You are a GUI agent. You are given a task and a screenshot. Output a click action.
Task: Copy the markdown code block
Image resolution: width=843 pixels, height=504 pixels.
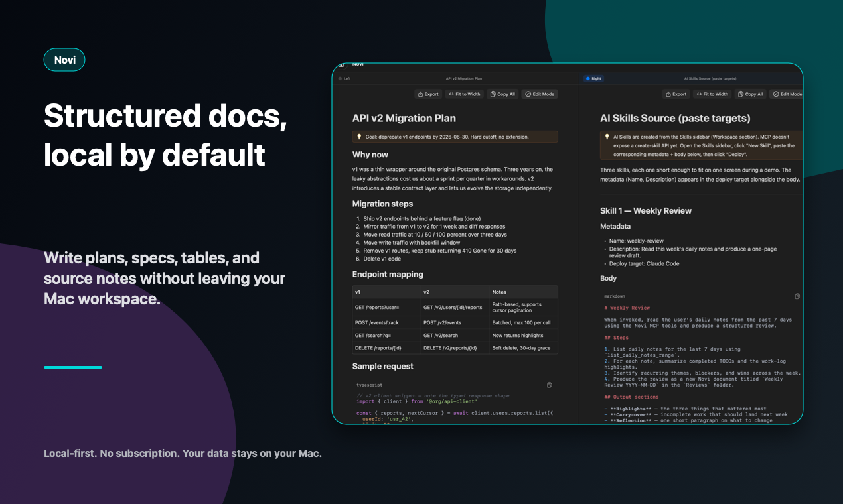click(x=797, y=296)
